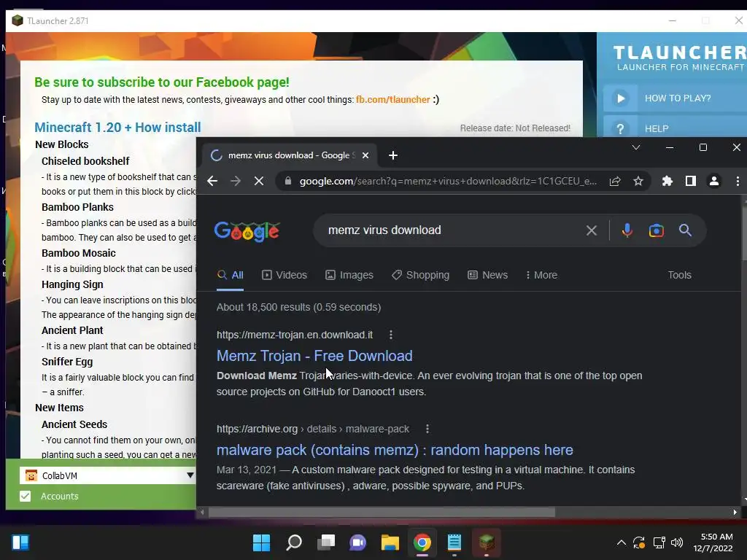Search by image with the camera icon
This screenshot has height=560, width=747.
tap(656, 230)
